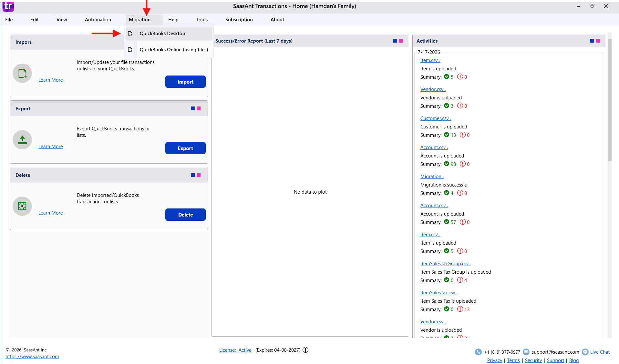
Task: Click the blue square in Delete panel header
Action: point(193,175)
